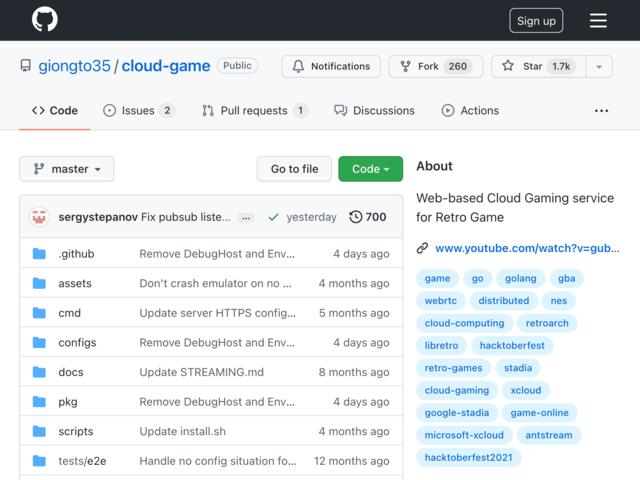The height and width of the screenshot is (480, 640).
Task: Expand commit description ellipsis button
Action: [x=246, y=218]
